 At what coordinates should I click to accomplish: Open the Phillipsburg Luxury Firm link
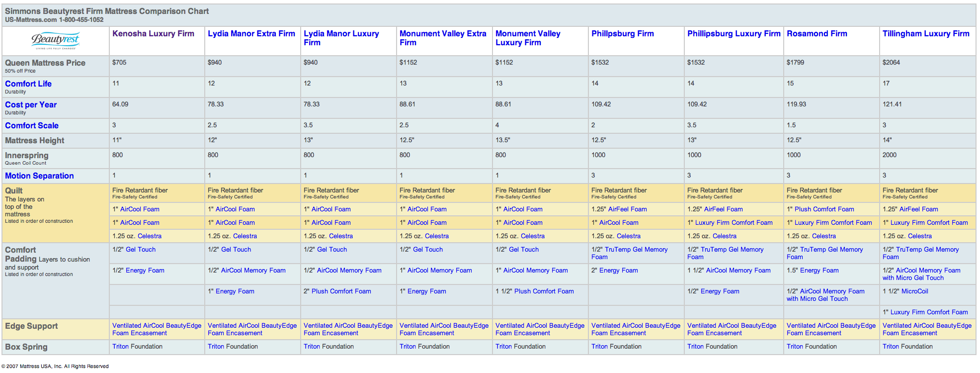click(734, 34)
